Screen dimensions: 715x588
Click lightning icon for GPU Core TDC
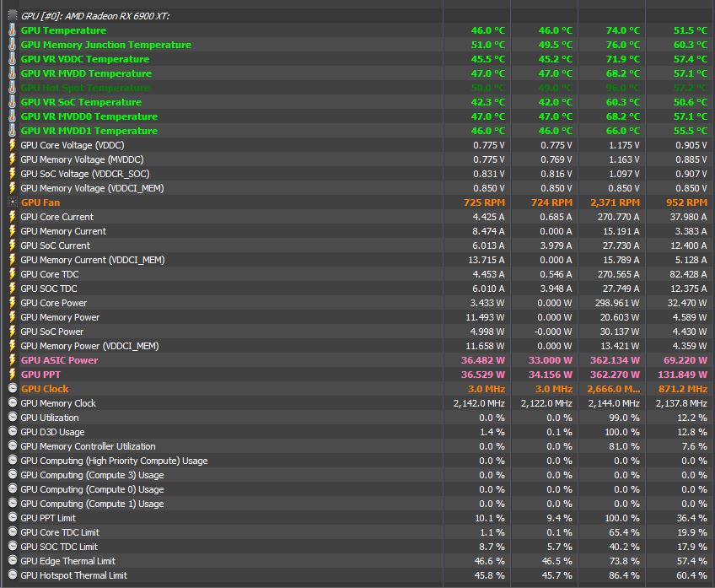(13, 274)
